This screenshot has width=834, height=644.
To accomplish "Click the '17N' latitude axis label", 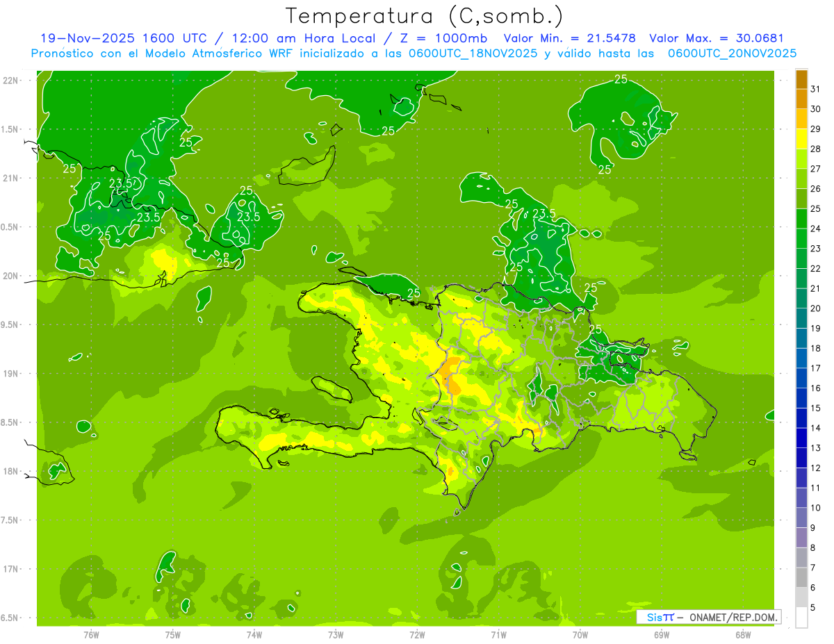I will [x=12, y=569].
